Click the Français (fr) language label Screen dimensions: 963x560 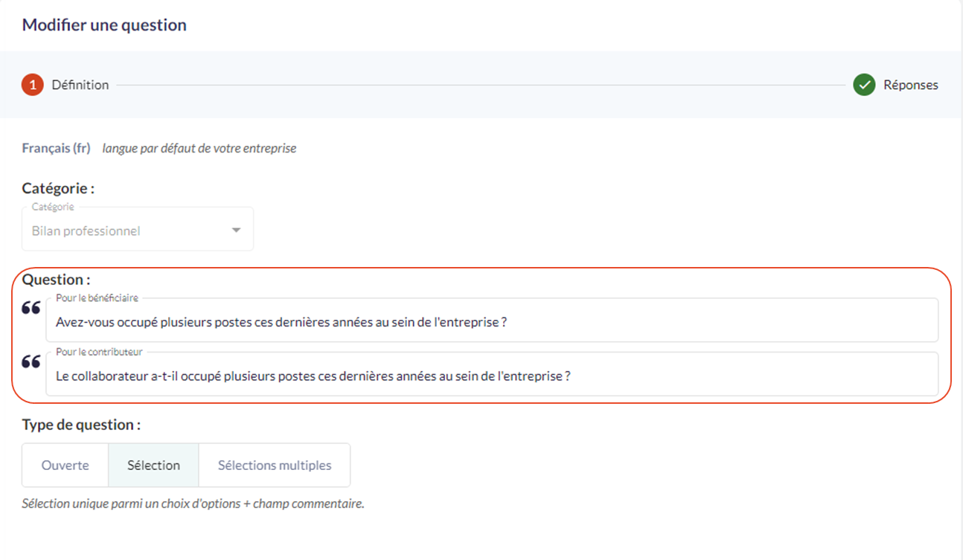point(56,148)
